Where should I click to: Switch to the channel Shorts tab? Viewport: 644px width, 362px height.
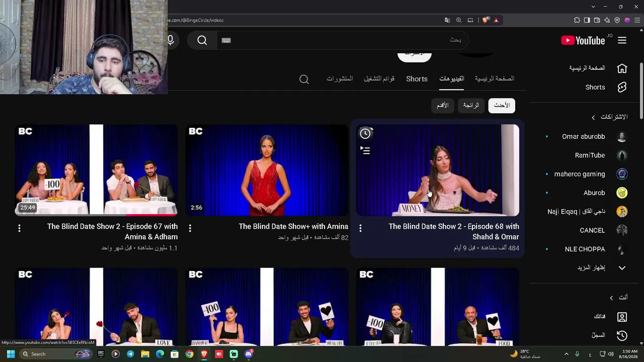point(417,79)
